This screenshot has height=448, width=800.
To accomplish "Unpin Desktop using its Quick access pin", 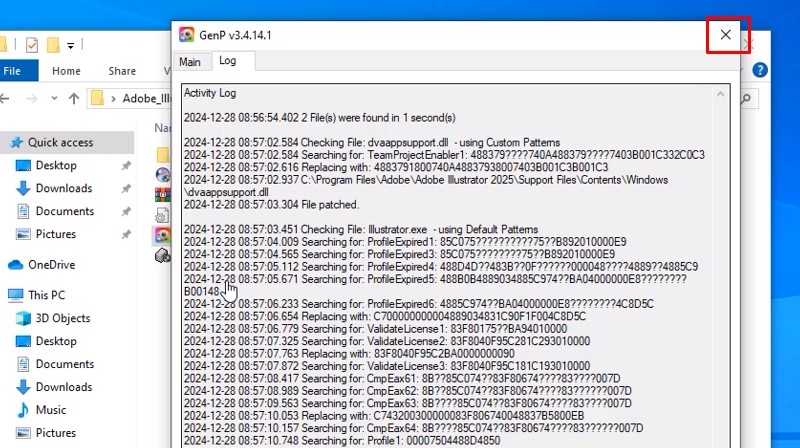I will coord(125,166).
